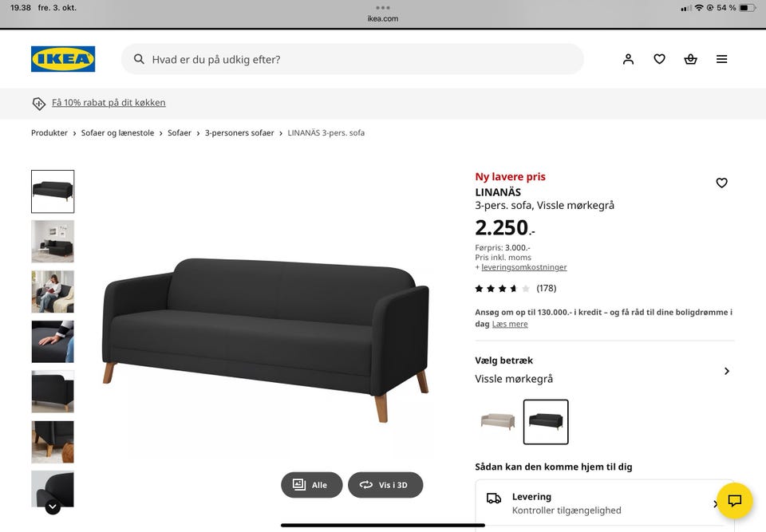Open the shopping basket icon
This screenshot has width=766, height=532.
[690, 59]
